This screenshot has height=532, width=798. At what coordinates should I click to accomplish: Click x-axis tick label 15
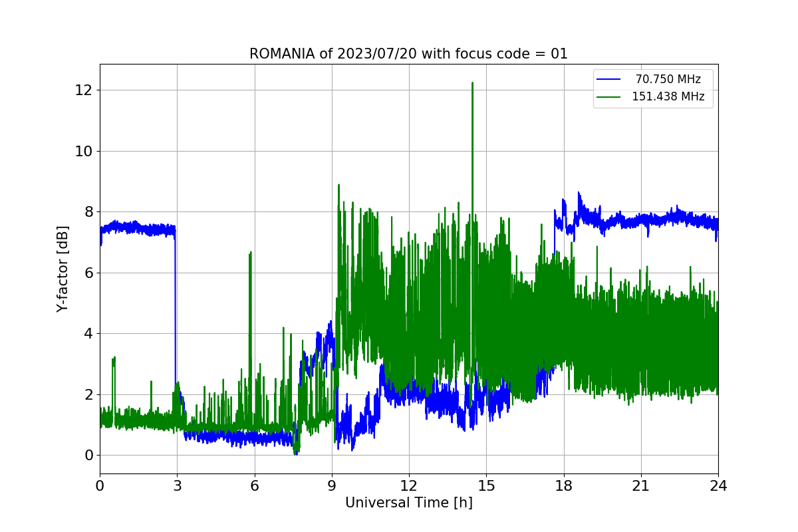486,485
